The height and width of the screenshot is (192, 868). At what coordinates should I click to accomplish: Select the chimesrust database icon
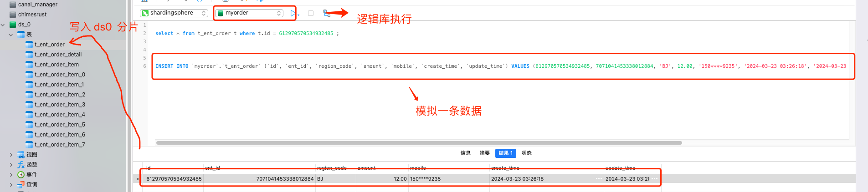click(13, 15)
